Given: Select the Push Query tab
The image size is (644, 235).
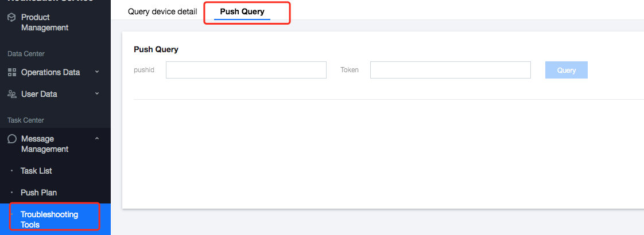Looking at the screenshot, I should coord(242,11).
